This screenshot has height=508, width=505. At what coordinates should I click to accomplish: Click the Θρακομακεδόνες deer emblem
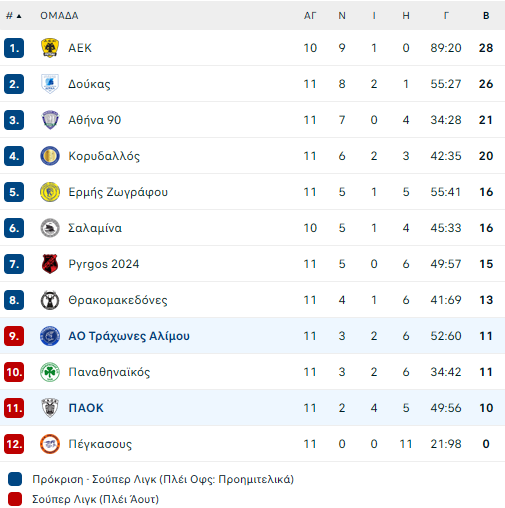50,300
